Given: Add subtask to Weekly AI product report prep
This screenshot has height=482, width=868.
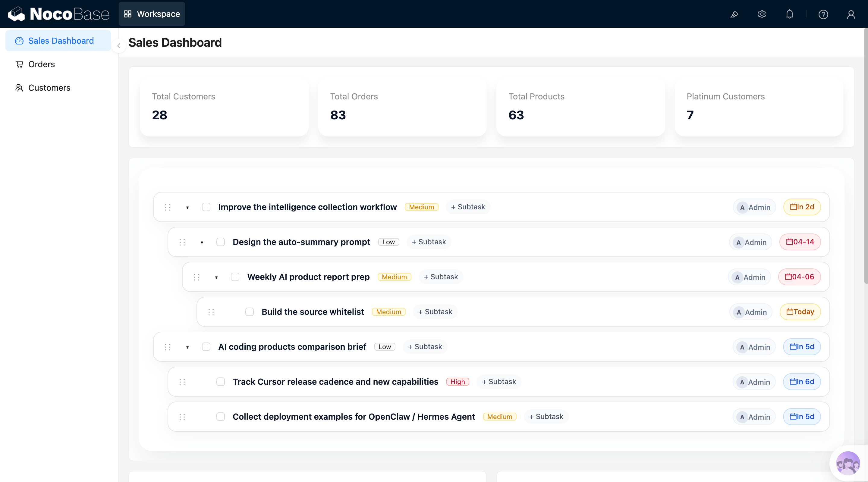Looking at the screenshot, I should click(x=440, y=277).
